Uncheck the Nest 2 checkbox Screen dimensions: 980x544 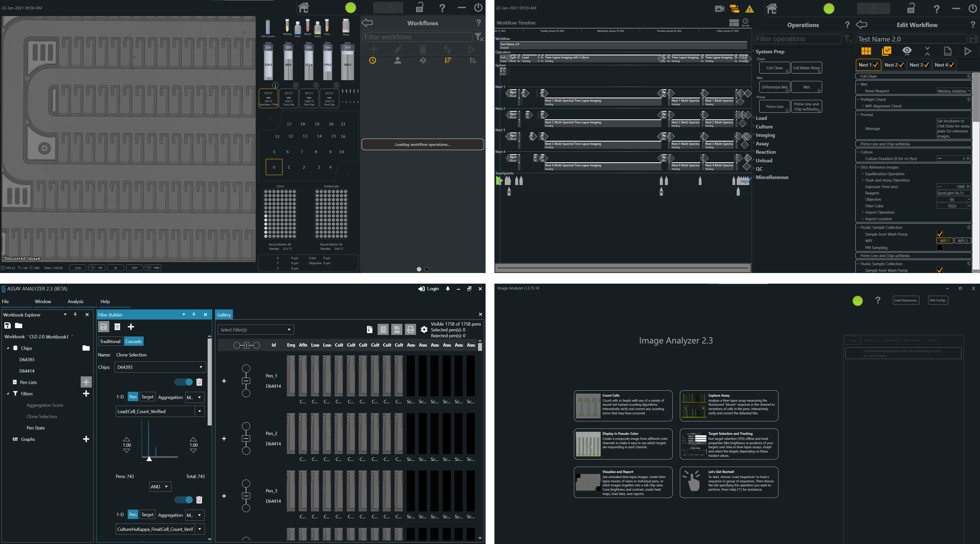tap(901, 65)
